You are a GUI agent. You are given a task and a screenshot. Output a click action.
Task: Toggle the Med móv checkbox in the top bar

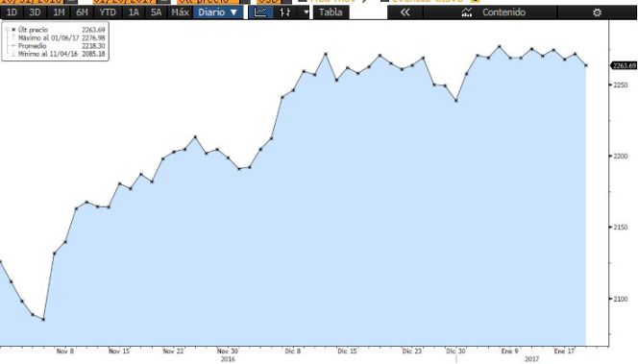pos(303,1)
